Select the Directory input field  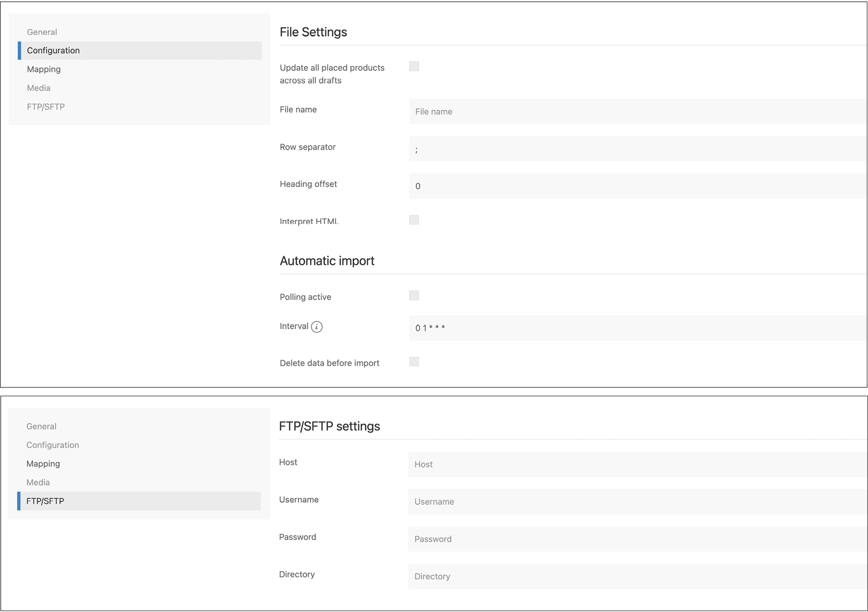[637, 577]
